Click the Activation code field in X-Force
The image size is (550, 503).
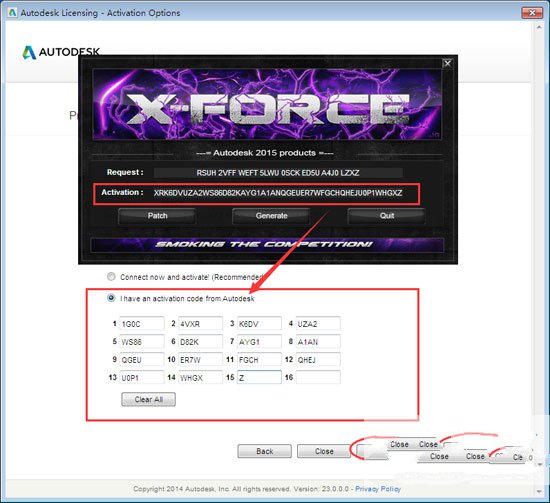coord(278,193)
